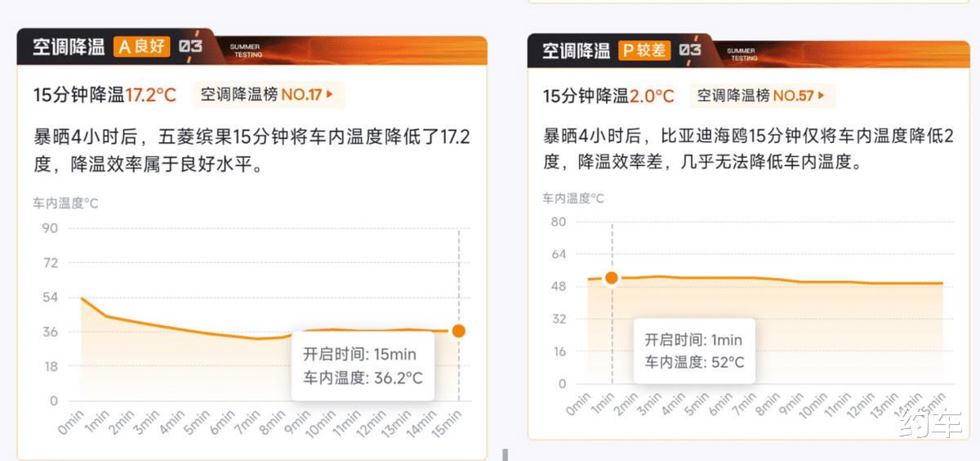Open the 空调降温榜 NO.17 ranking link
Viewport: 980px width, 461px height.
[x=269, y=95]
